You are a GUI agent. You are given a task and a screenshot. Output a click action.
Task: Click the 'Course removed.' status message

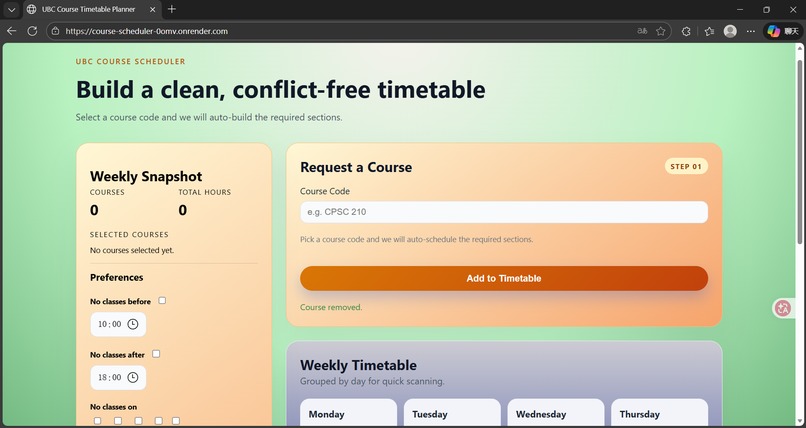[x=331, y=307]
